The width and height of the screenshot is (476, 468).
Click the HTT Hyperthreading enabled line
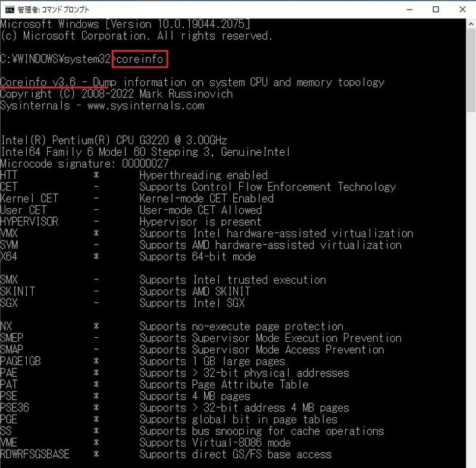(x=119, y=175)
